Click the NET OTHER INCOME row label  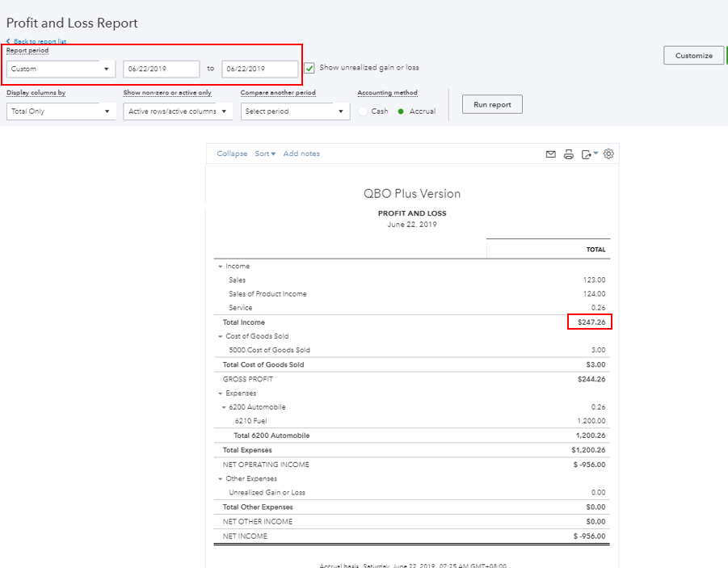257,522
